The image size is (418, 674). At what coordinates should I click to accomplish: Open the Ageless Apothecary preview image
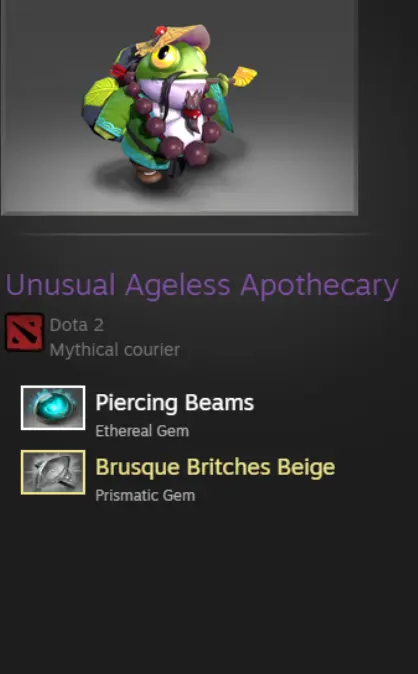pyautogui.click(x=179, y=107)
